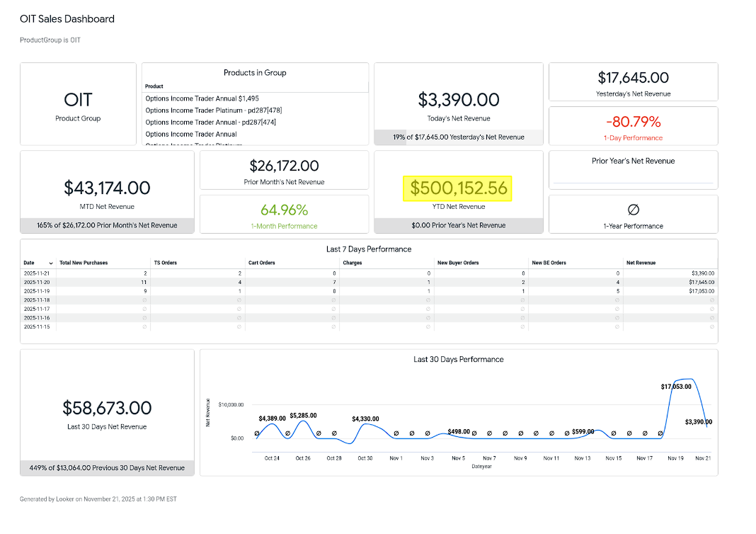Click the Date column sort arrow
Viewport: 756px width, 534px height.
coord(51,263)
